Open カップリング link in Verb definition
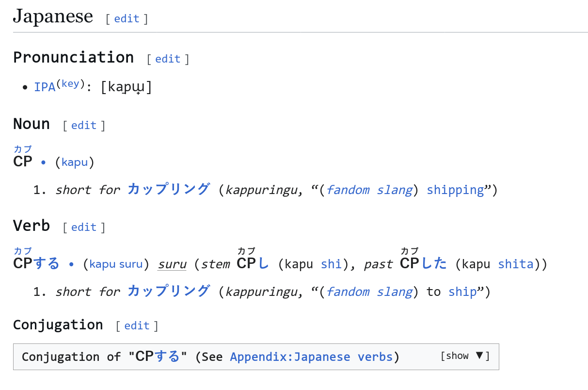588x390 pixels. (169, 292)
